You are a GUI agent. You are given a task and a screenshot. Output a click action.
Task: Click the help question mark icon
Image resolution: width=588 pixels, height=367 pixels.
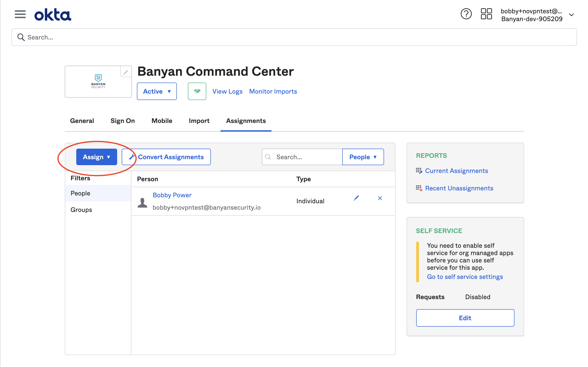tap(466, 14)
